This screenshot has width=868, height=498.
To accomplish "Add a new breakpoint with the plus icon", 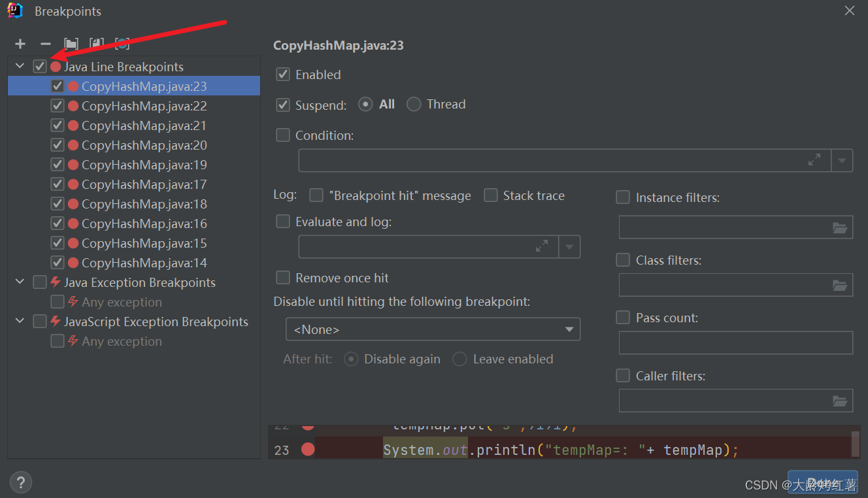I will coord(20,44).
